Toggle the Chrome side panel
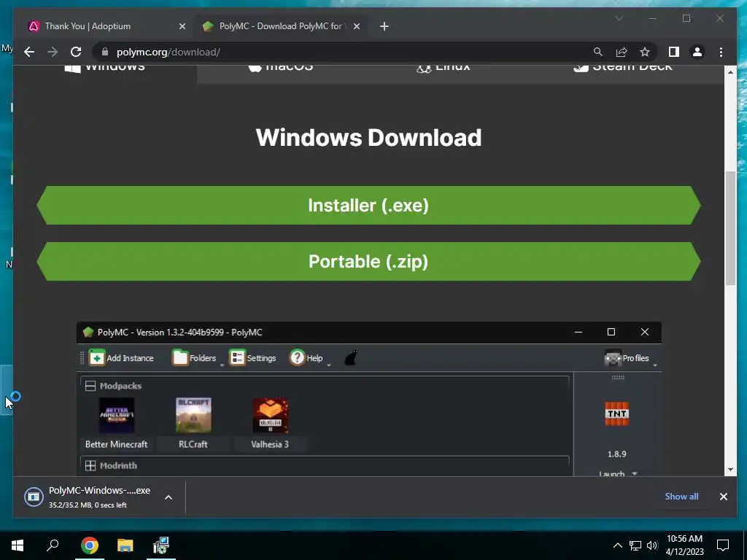 pos(673,52)
